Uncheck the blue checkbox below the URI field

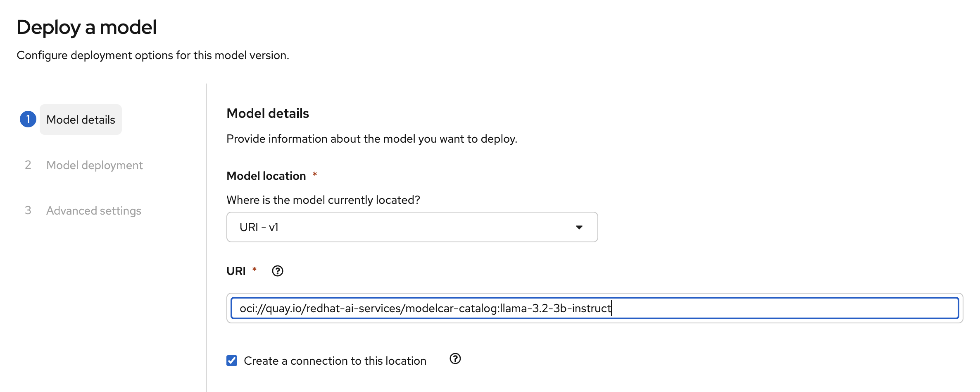coord(232,360)
